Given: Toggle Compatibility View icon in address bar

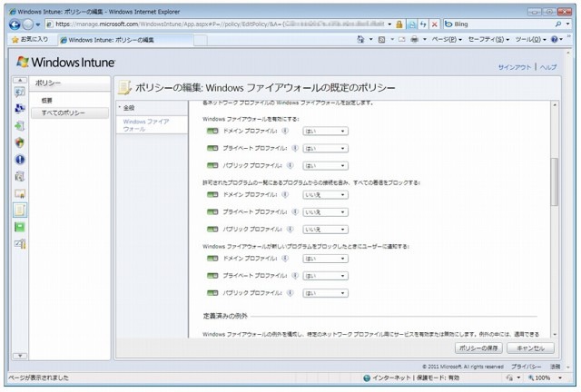Looking at the screenshot, I should 411,24.
